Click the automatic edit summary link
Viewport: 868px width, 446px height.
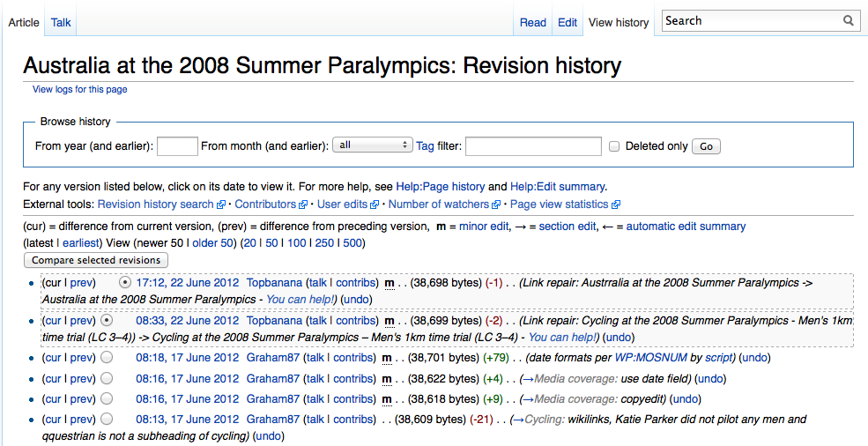point(686,227)
